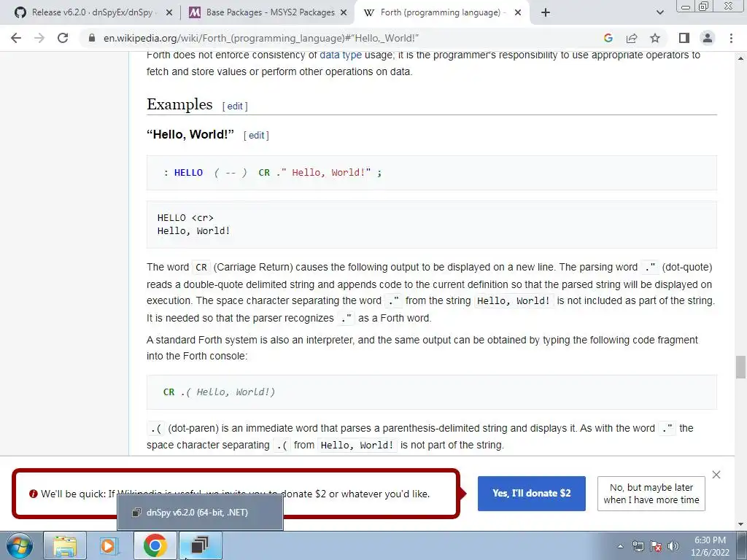Open File Explorer from the taskbar
Viewport: 747px width, 560px height.
coord(65,545)
